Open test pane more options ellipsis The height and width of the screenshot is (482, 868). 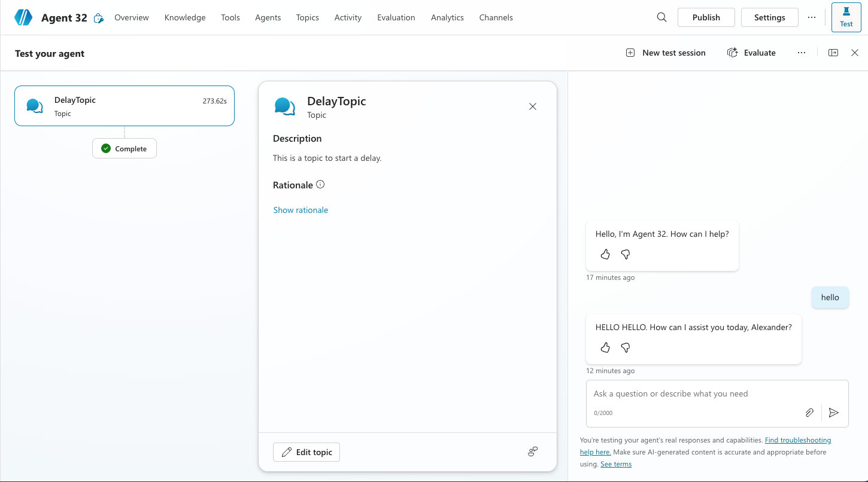click(x=802, y=53)
